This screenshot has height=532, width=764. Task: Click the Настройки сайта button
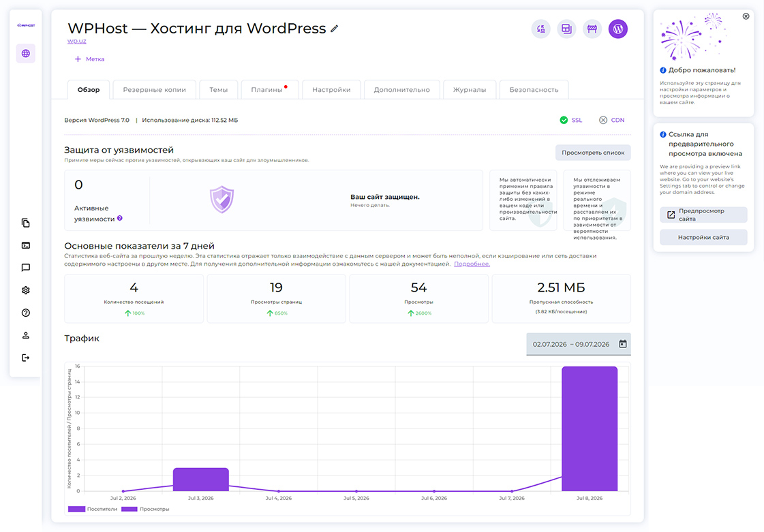[x=703, y=237]
